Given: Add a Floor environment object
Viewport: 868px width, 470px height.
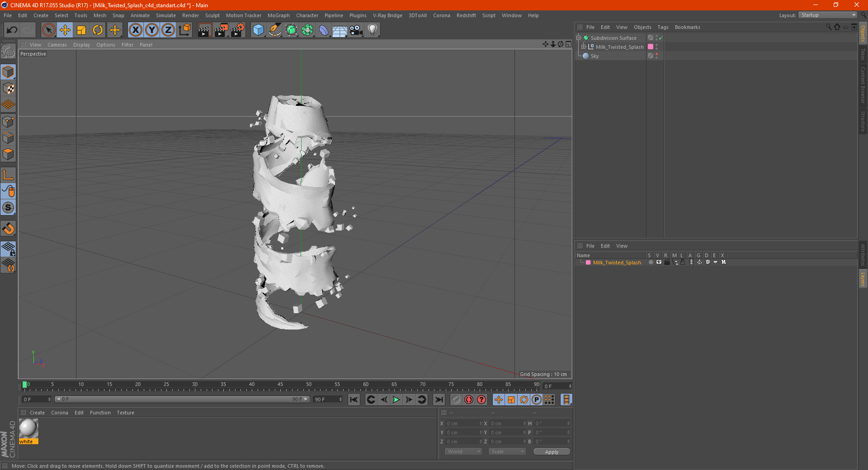Looking at the screenshot, I should tap(340, 30).
